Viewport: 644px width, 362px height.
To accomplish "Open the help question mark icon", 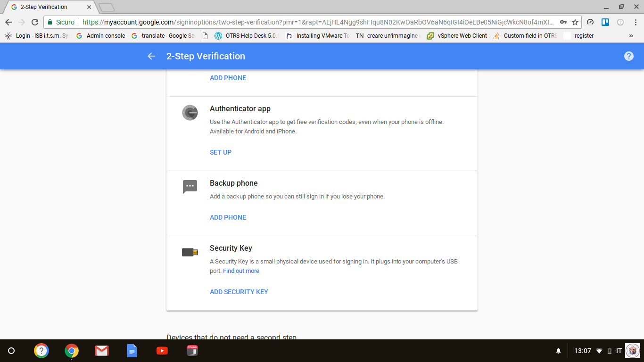I will 628,56.
